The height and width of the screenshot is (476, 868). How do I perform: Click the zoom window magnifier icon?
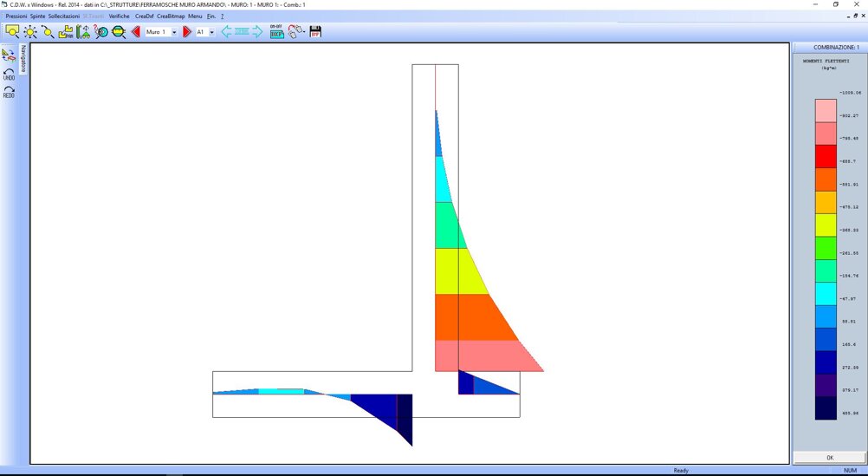pyautogui.click(x=12, y=31)
